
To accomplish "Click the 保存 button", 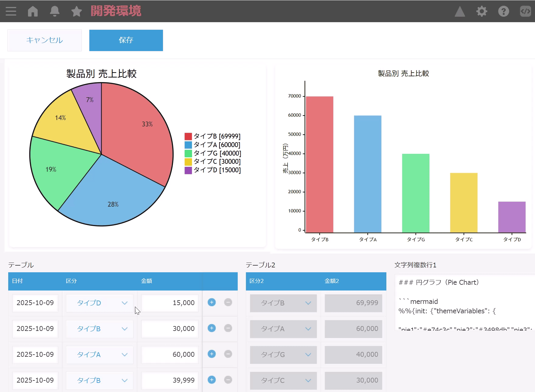I will (126, 40).
